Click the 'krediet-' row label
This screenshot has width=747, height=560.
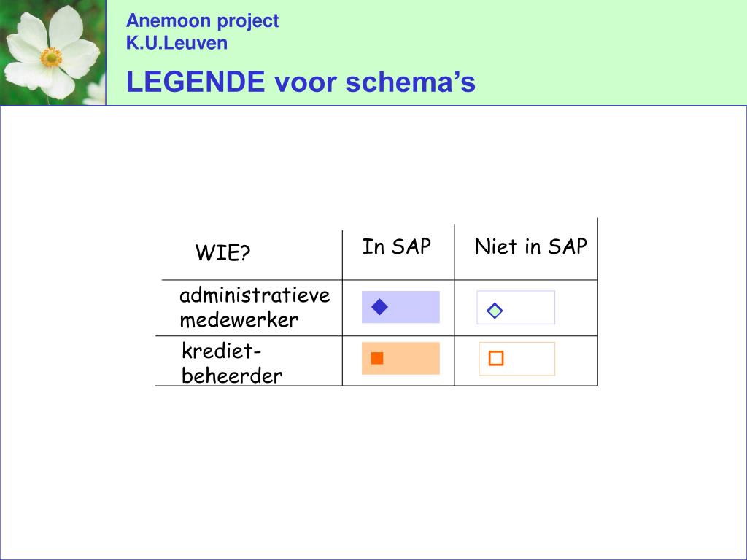[x=222, y=351]
